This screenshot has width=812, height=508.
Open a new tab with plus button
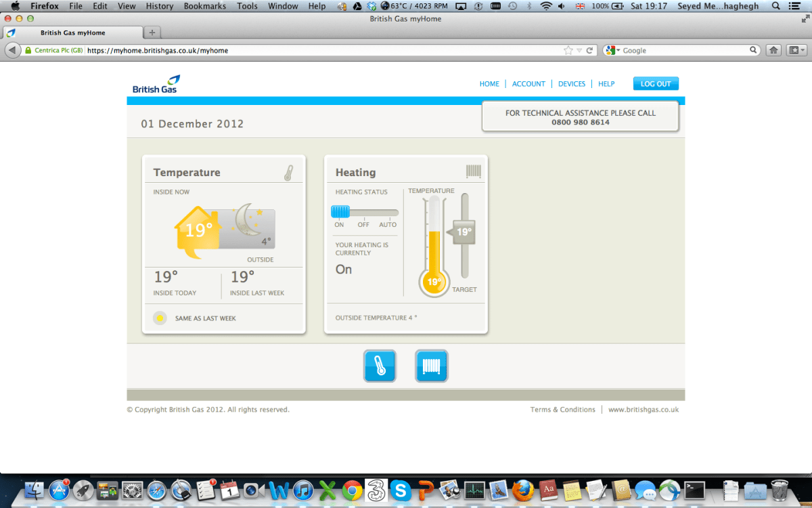[152, 33]
